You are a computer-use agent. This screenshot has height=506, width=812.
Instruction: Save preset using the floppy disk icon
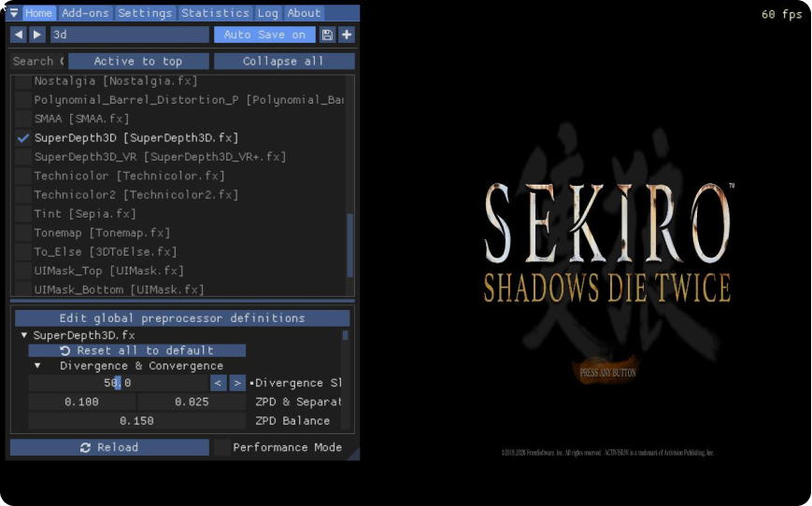pyautogui.click(x=327, y=35)
